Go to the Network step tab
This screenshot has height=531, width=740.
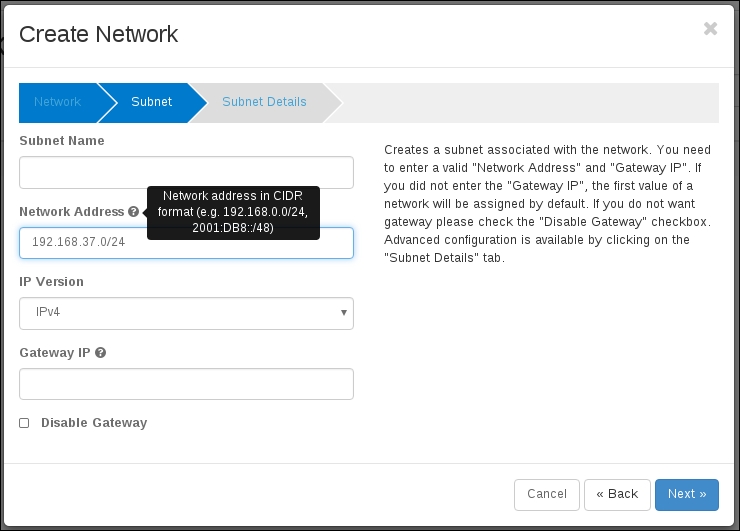(x=57, y=102)
